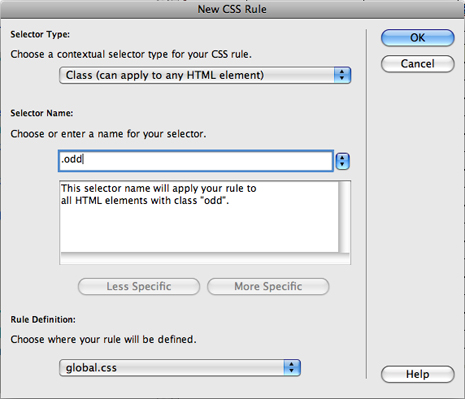Click the Selector Name heading label
465x399 pixels.
tap(42, 113)
